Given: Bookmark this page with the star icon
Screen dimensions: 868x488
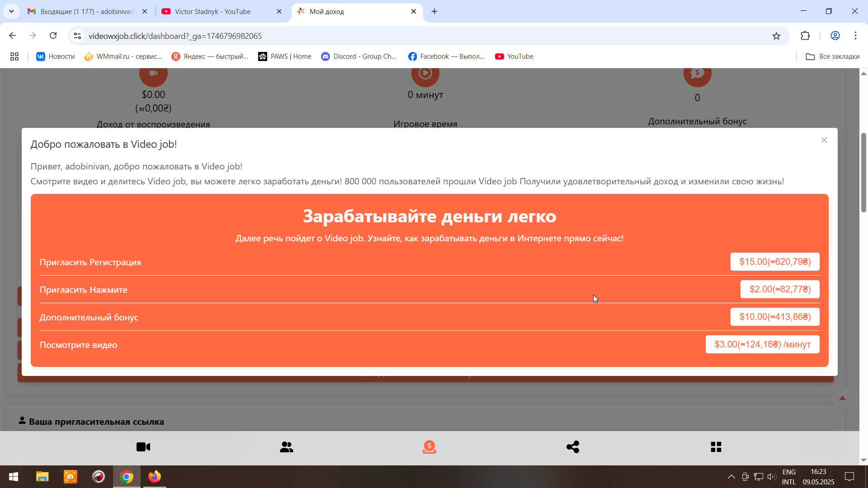Looking at the screenshot, I should pos(776,36).
